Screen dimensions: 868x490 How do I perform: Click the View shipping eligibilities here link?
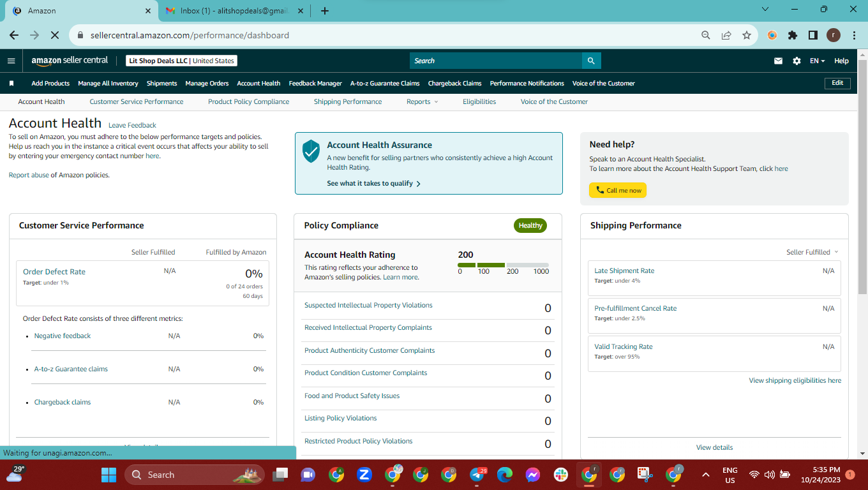pos(795,380)
